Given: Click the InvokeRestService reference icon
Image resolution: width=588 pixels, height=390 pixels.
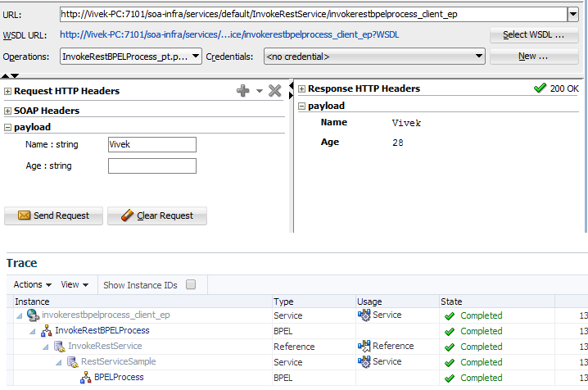Looking at the screenshot, I should pyautogui.click(x=59, y=346).
